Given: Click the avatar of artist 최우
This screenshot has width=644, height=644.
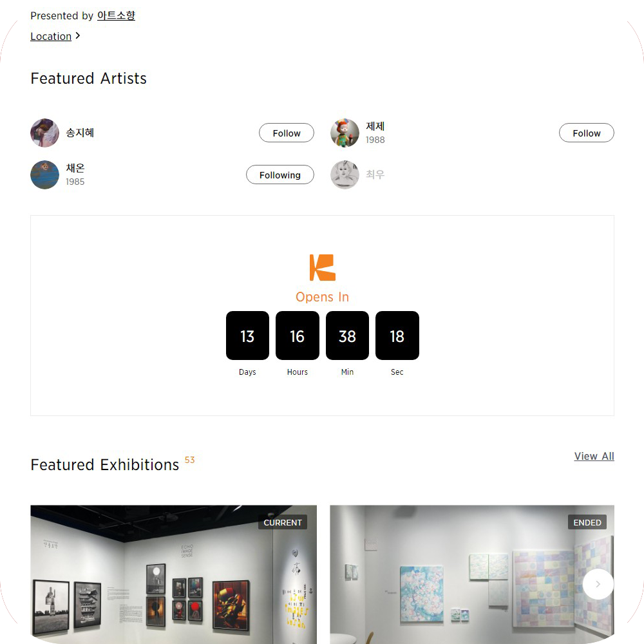Looking at the screenshot, I should coord(345,175).
